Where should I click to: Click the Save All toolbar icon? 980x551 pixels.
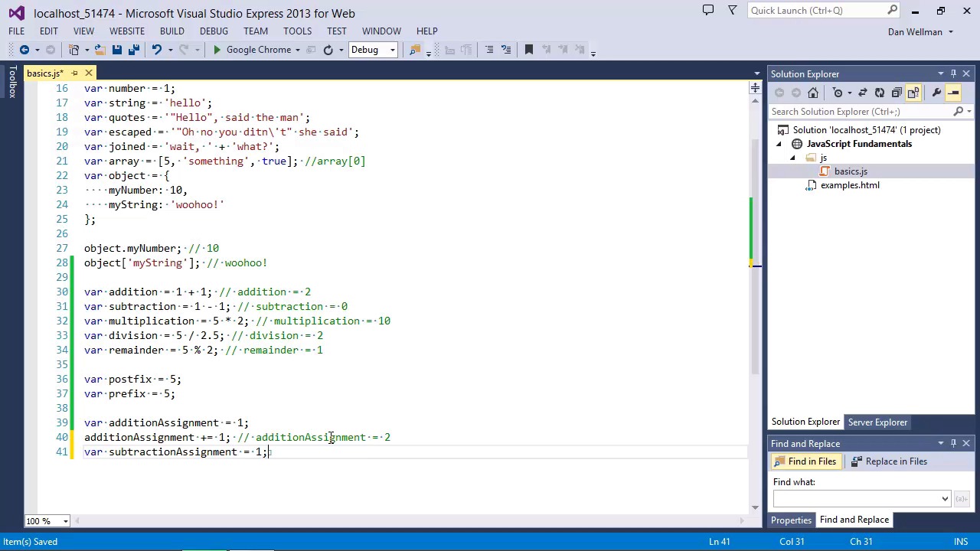[x=133, y=50]
